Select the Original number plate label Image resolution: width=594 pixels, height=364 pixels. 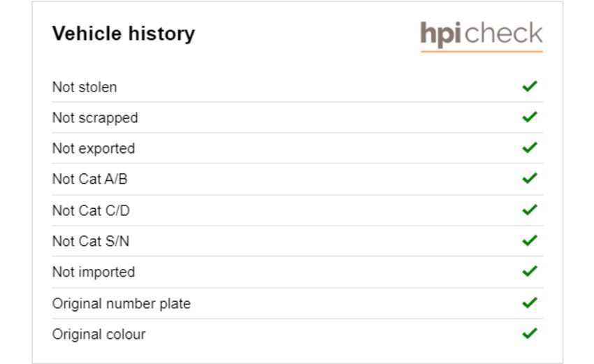[x=121, y=304]
